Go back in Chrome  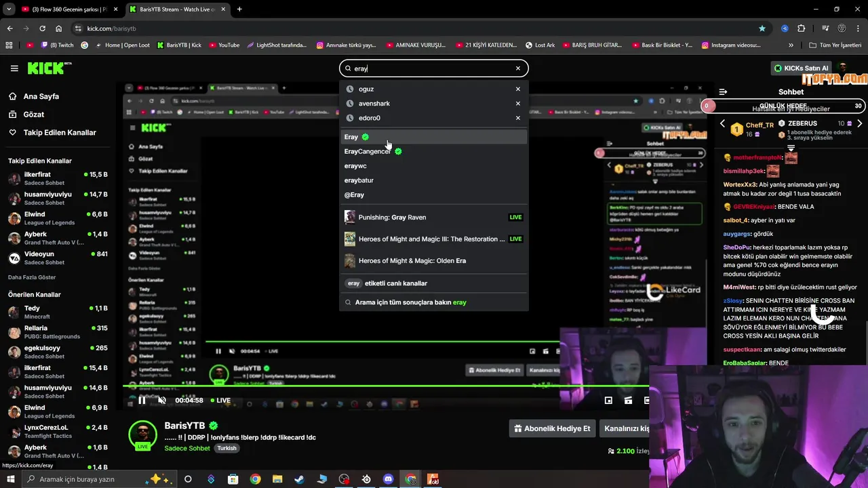tap(9, 28)
